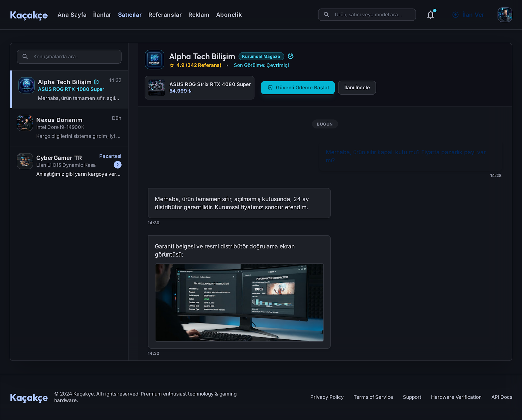Click Alpha Tech Bilişim avatar in conversation list

tap(26, 85)
